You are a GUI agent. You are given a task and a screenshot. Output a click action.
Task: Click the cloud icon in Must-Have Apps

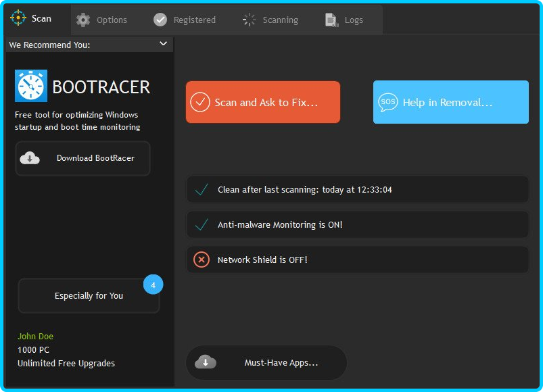pyautogui.click(x=206, y=363)
